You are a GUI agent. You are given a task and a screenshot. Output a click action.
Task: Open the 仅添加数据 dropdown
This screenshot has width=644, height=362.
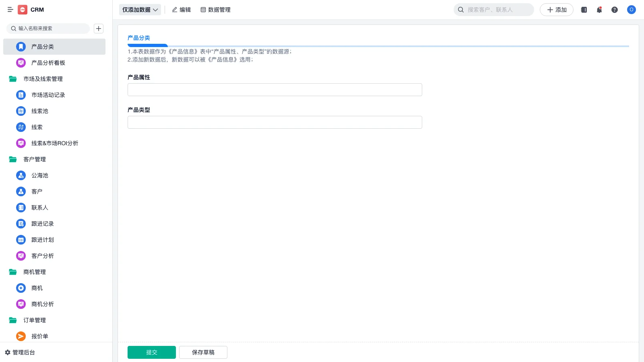click(140, 10)
